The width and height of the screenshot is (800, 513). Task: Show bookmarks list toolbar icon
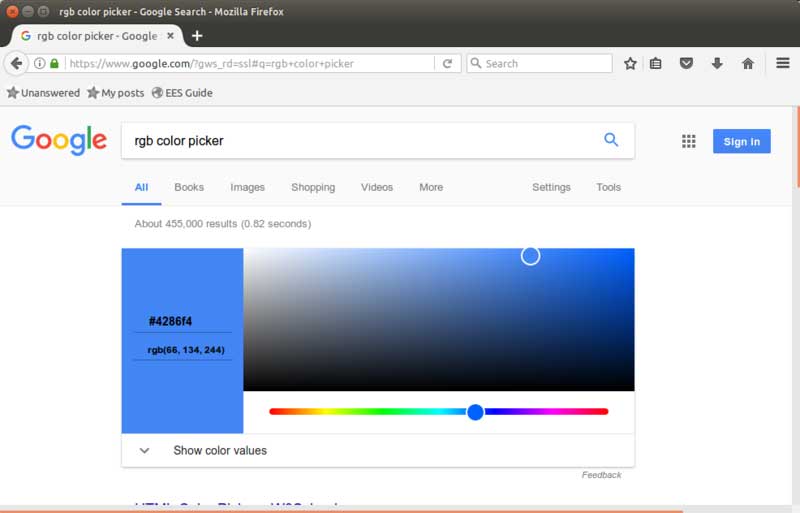click(656, 63)
